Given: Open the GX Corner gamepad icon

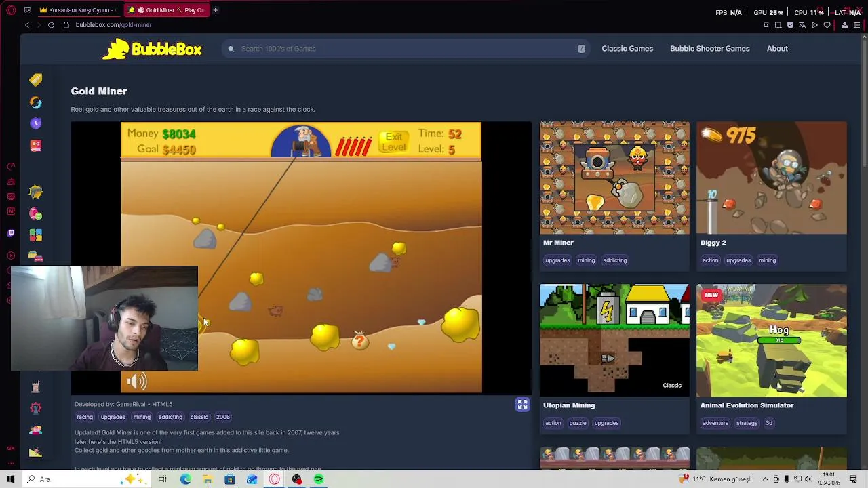Looking at the screenshot, I should [27, 10].
